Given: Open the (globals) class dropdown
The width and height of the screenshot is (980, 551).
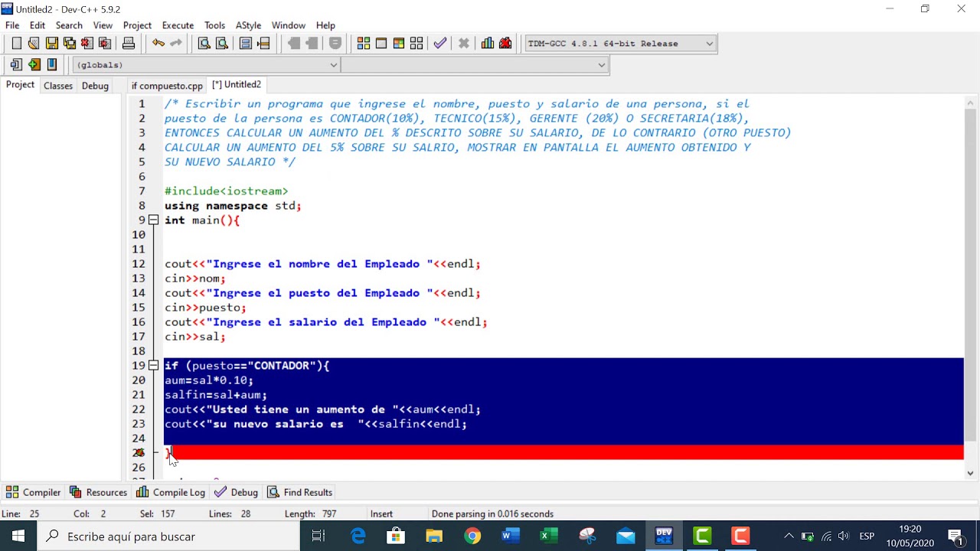Looking at the screenshot, I should pyautogui.click(x=206, y=65).
